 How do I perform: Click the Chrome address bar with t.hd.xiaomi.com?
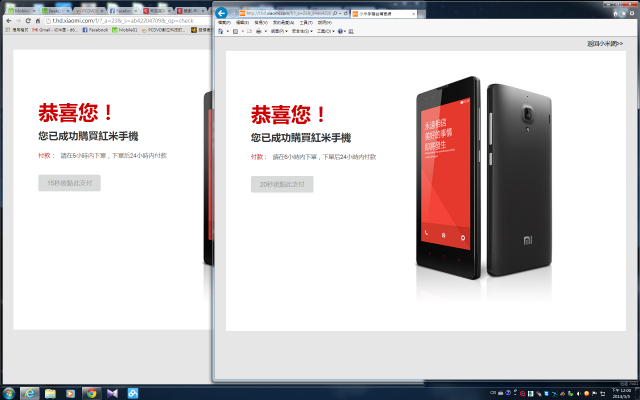click(127, 20)
